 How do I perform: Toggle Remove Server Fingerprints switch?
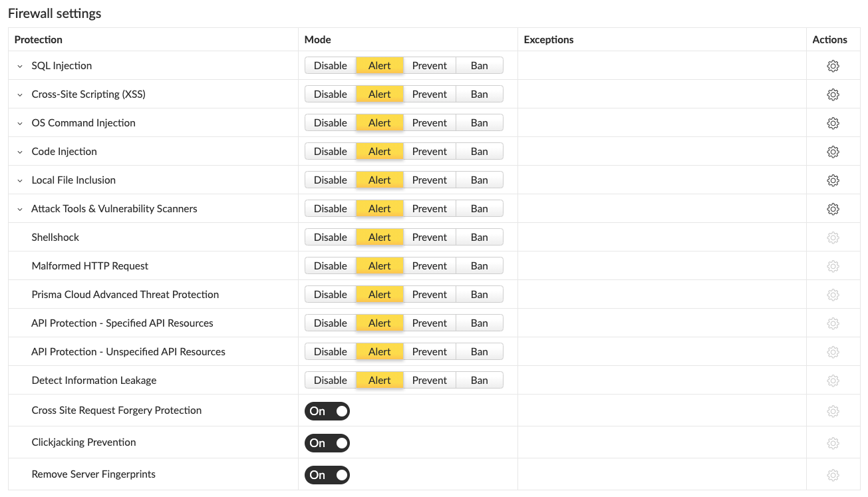[327, 475]
